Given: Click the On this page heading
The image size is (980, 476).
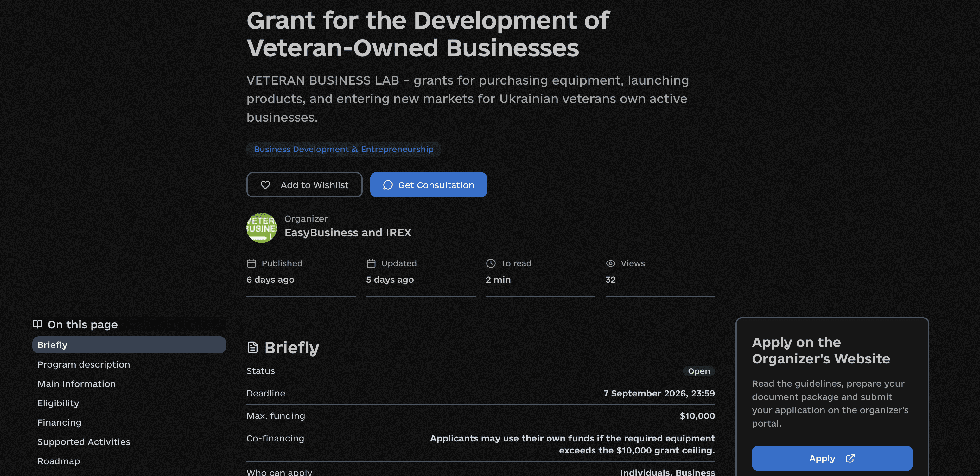Looking at the screenshot, I should 83,324.
